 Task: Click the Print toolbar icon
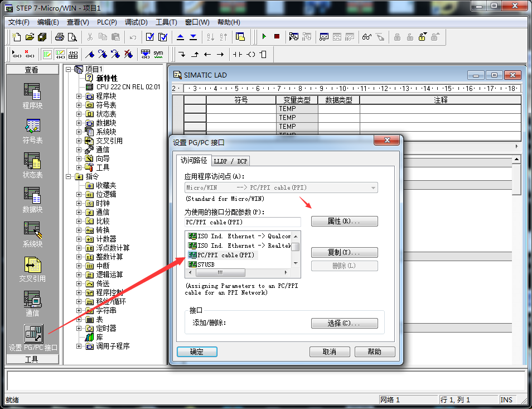point(60,37)
